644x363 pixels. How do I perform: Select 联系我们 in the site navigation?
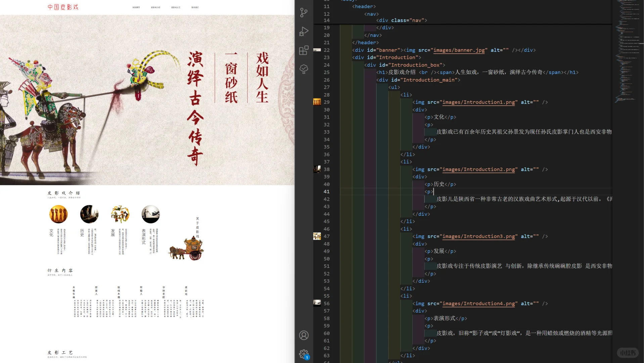(x=195, y=7)
